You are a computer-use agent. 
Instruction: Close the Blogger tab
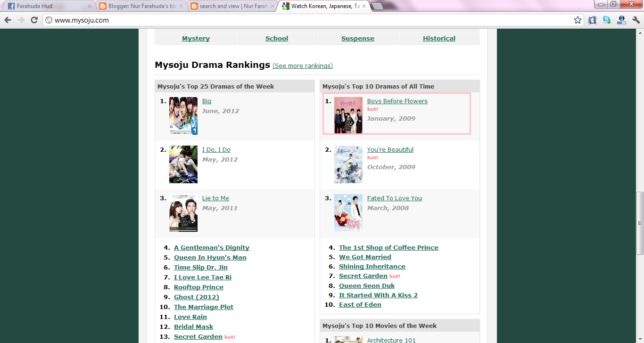tap(181, 7)
